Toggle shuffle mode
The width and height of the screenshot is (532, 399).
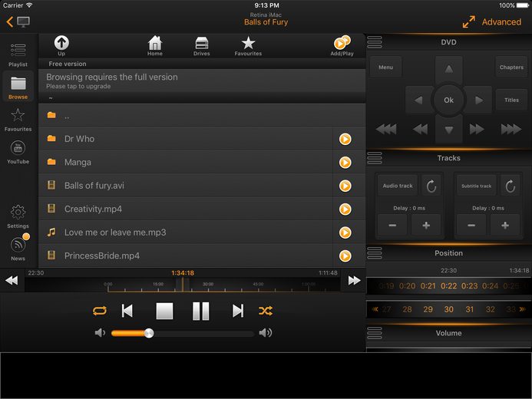point(266,311)
